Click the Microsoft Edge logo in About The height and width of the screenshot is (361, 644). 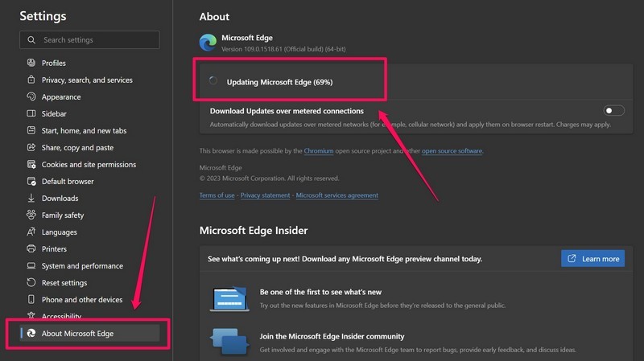[x=208, y=42]
